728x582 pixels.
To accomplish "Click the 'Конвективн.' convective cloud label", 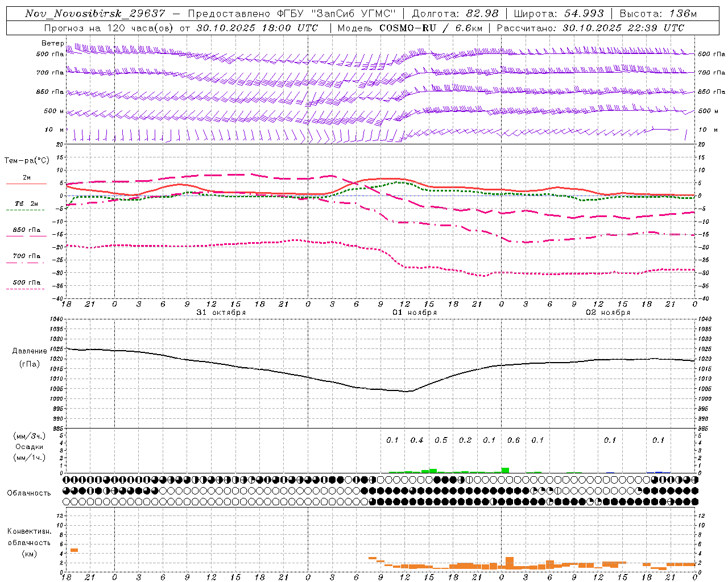I will 29,531.
